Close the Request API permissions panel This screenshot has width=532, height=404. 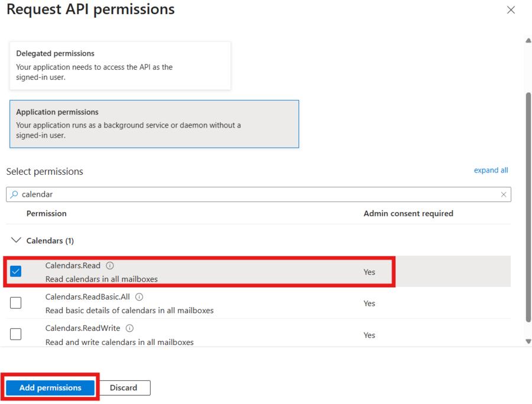[511, 10]
